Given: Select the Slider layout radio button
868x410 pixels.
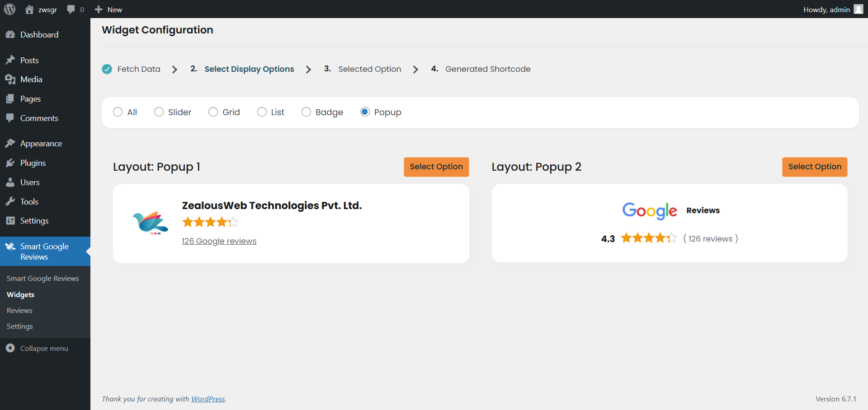Looking at the screenshot, I should [x=159, y=112].
